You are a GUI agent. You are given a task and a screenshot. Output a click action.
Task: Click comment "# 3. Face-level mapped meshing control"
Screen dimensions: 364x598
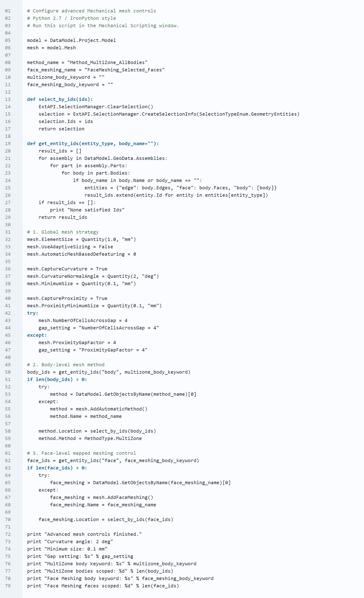82,453
